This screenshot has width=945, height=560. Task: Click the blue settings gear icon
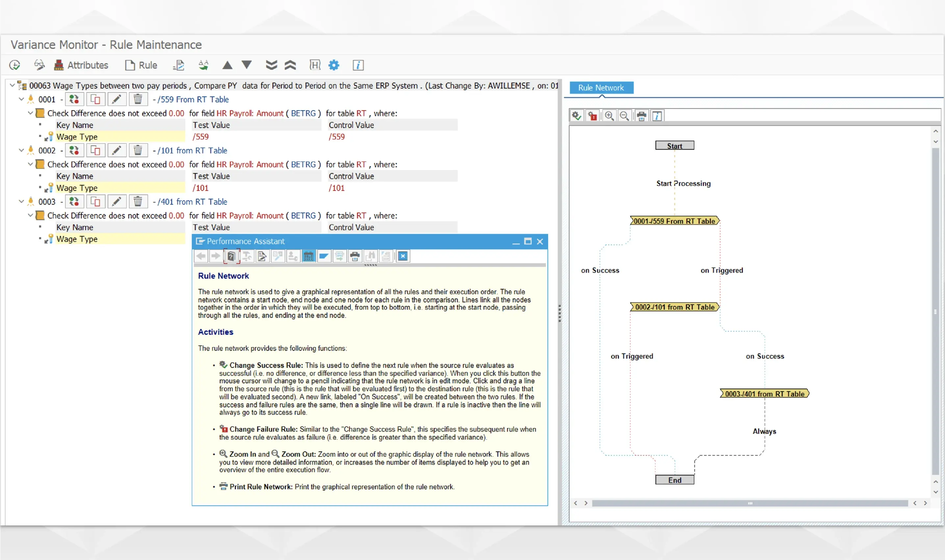(x=334, y=65)
